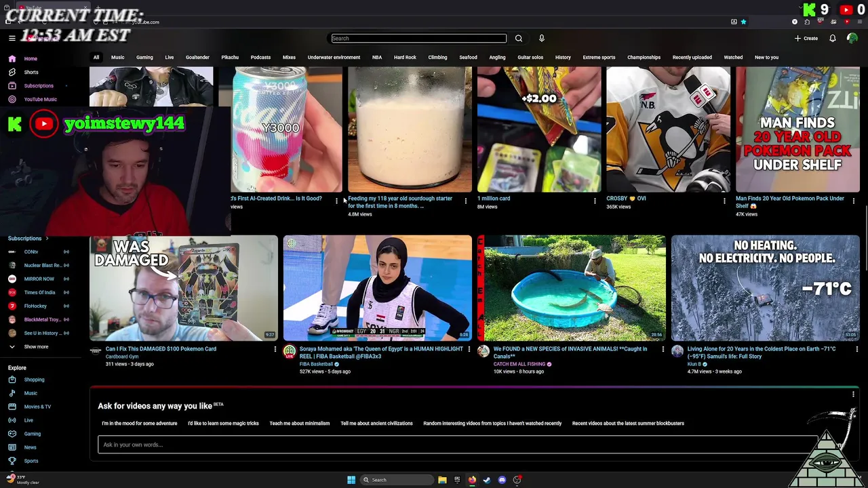This screenshot has width=868, height=488.
Task: Select the Recently uploaded filter chip
Action: (x=692, y=58)
